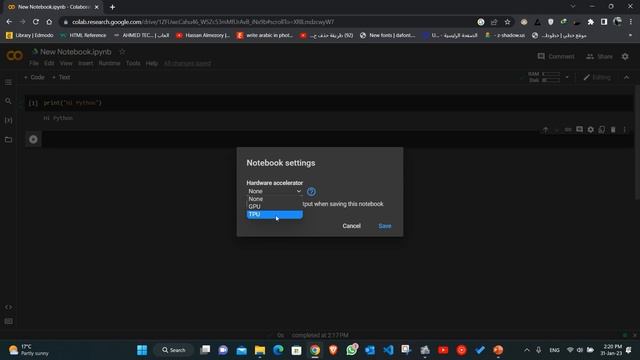The image size is (640, 360).
Task: Add a new Code cell
Action: coord(34,77)
